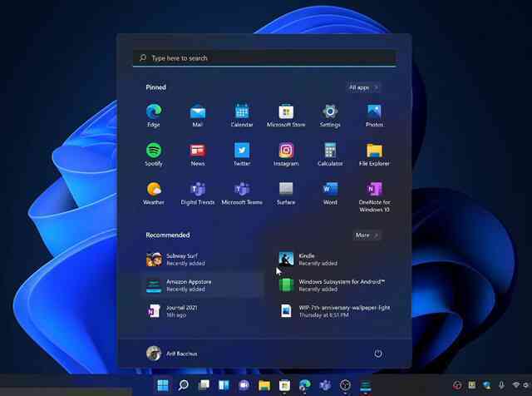The image size is (532, 396).
Task: Launch the pinned Photos app
Action: tap(374, 116)
